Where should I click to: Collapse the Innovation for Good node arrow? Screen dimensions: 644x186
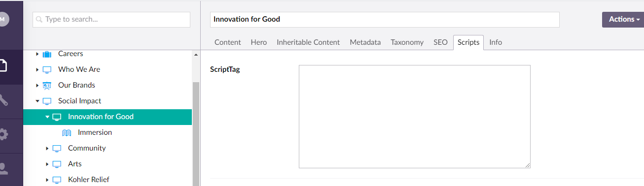[47, 117]
